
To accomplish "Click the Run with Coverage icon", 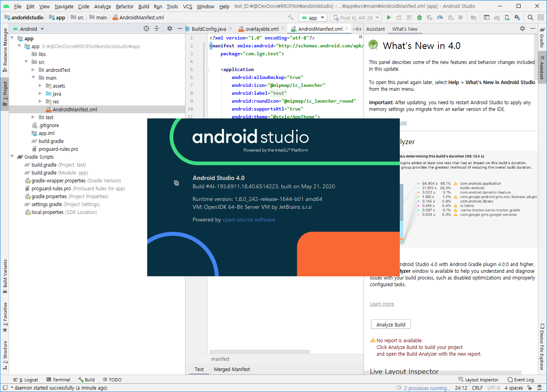I will click(x=430, y=17).
